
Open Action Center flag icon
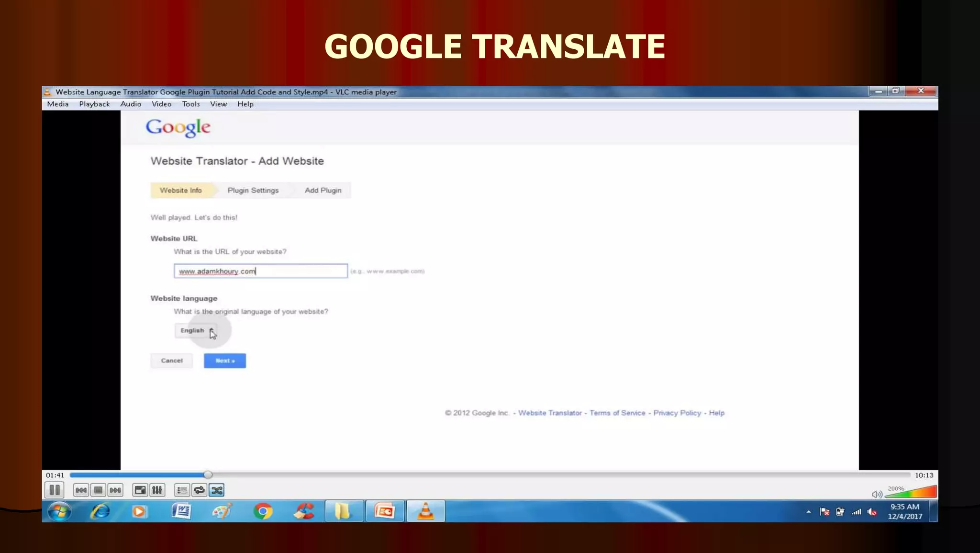point(824,512)
